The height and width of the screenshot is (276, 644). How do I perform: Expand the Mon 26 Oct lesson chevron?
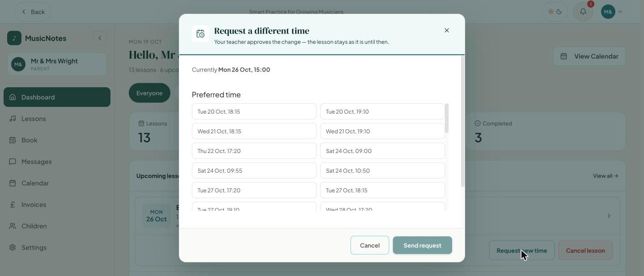[x=609, y=216]
